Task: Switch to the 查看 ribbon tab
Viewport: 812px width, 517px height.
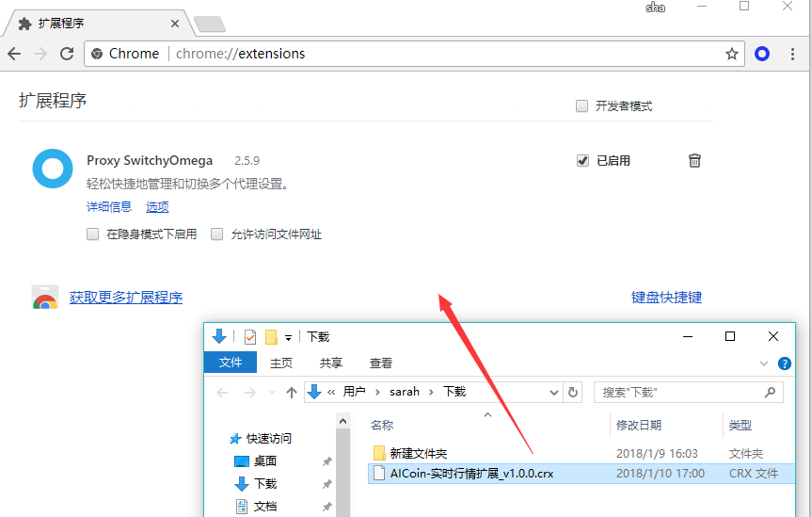Action: (x=381, y=363)
